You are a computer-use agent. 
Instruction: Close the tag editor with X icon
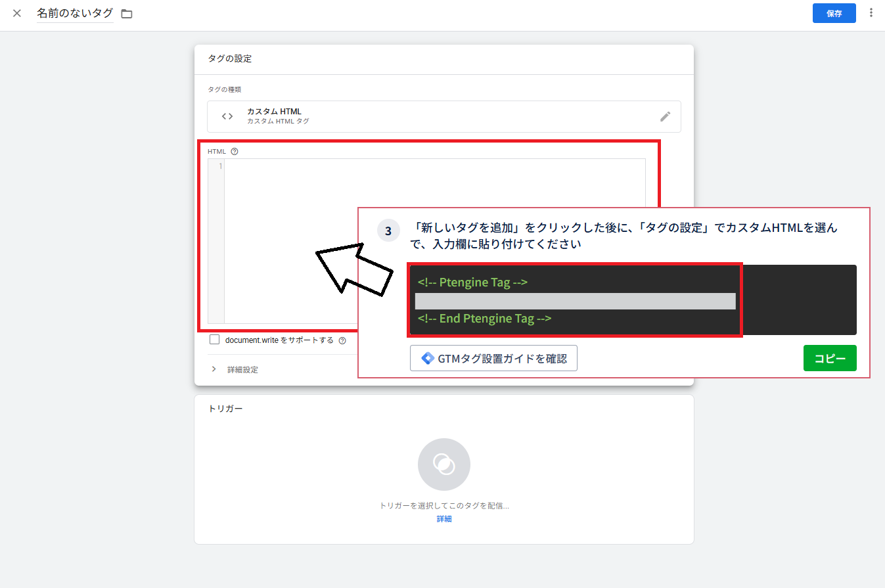17,13
